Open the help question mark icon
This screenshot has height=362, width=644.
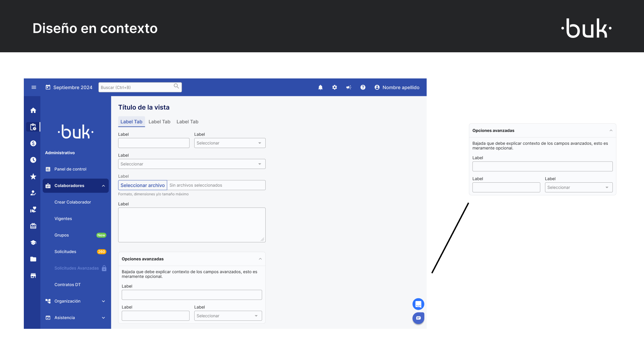[x=363, y=87]
